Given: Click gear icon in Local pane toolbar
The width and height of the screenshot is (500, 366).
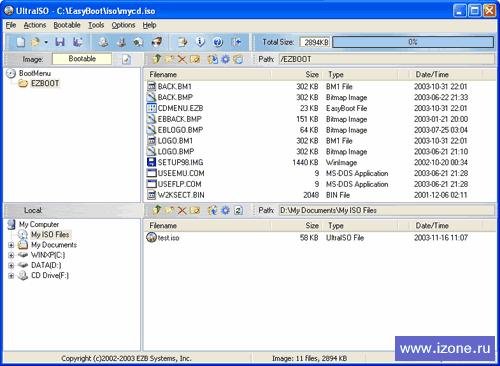Looking at the screenshot, I should coord(226,210).
